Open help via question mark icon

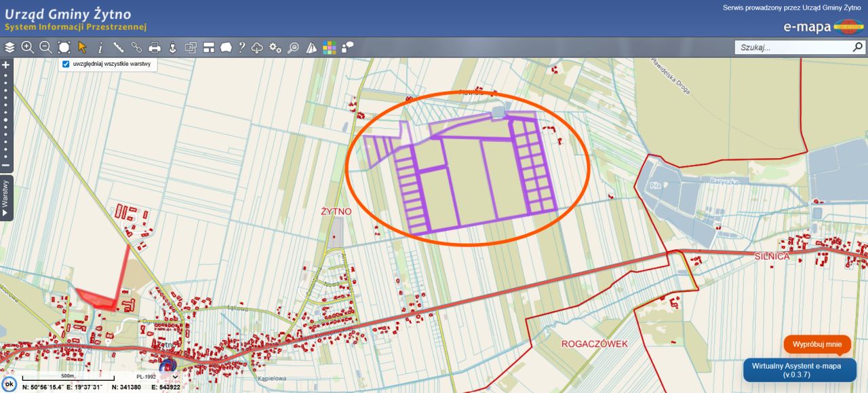pyautogui.click(x=241, y=48)
